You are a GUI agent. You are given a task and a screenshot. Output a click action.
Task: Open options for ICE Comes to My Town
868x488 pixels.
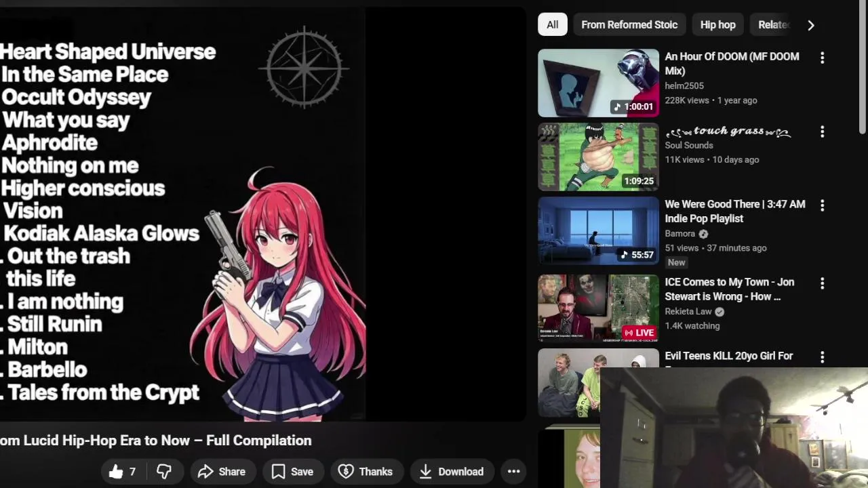click(x=822, y=283)
